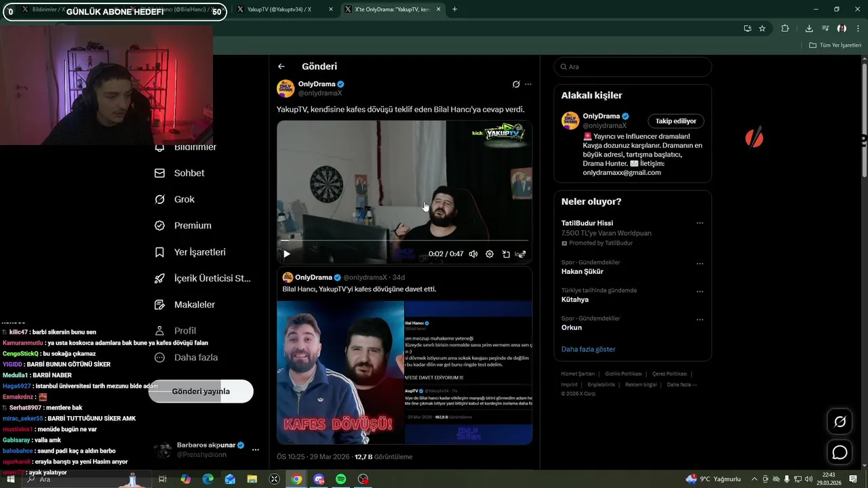Play the YakupTV video

tap(287, 254)
